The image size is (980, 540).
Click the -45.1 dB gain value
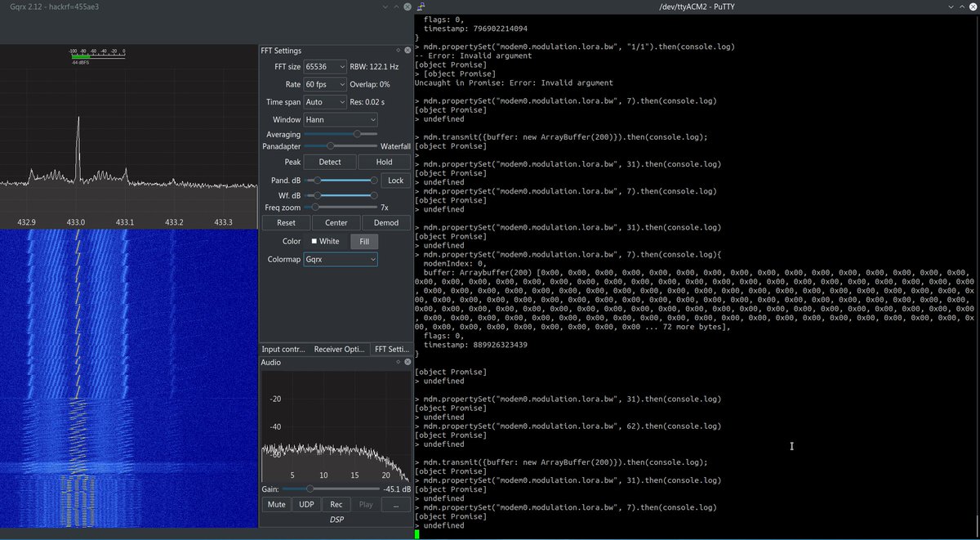[x=397, y=489]
